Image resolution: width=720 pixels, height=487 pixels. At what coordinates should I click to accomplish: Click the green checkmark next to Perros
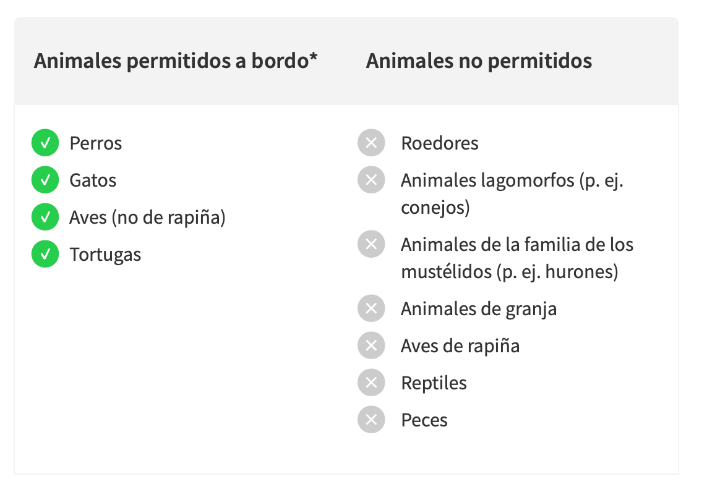point(45,143)
